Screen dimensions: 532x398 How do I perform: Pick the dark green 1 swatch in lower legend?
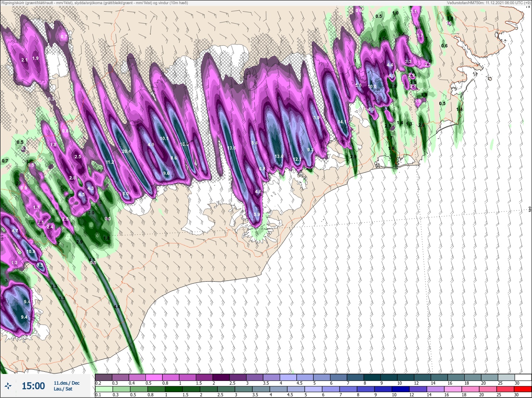click(x=173, y=389)
